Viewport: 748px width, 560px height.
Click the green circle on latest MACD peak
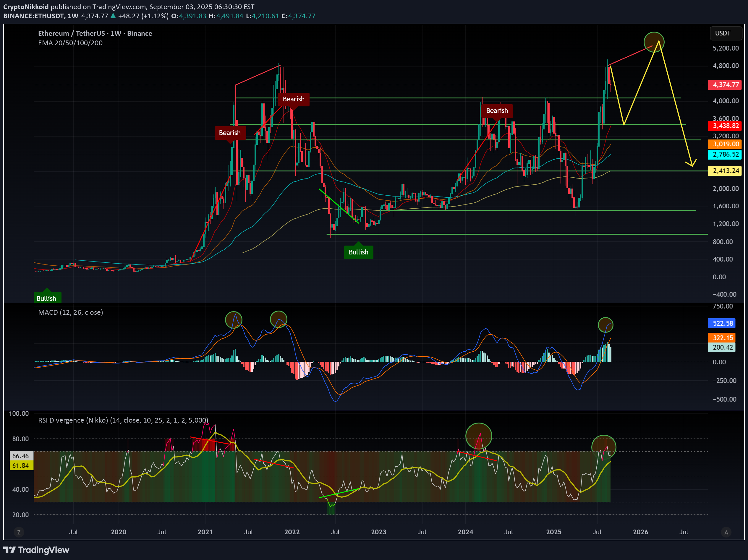click(605, 325)
